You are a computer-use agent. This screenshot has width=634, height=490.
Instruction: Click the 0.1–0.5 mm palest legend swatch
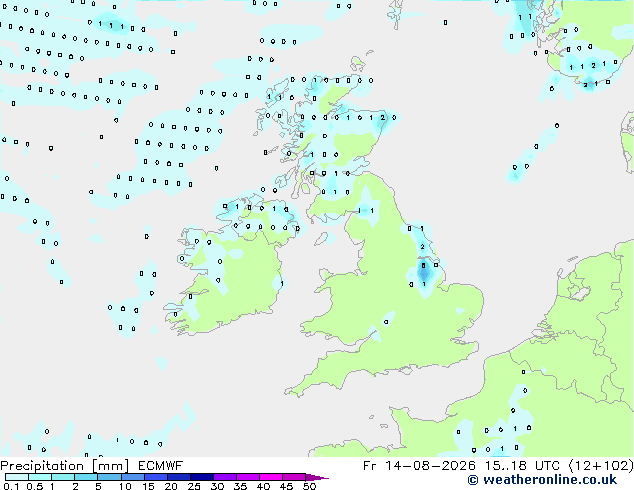pyautogui.click(x=17, y=477)
